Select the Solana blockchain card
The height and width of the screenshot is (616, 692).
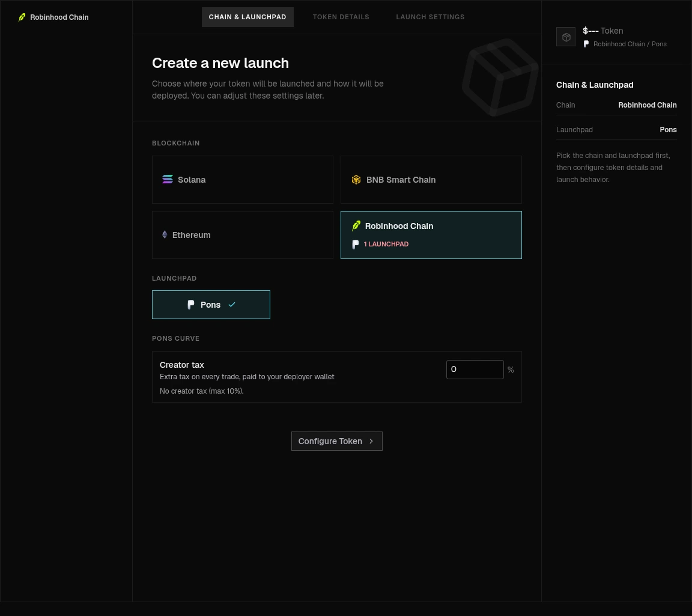(x=242, y=180)
